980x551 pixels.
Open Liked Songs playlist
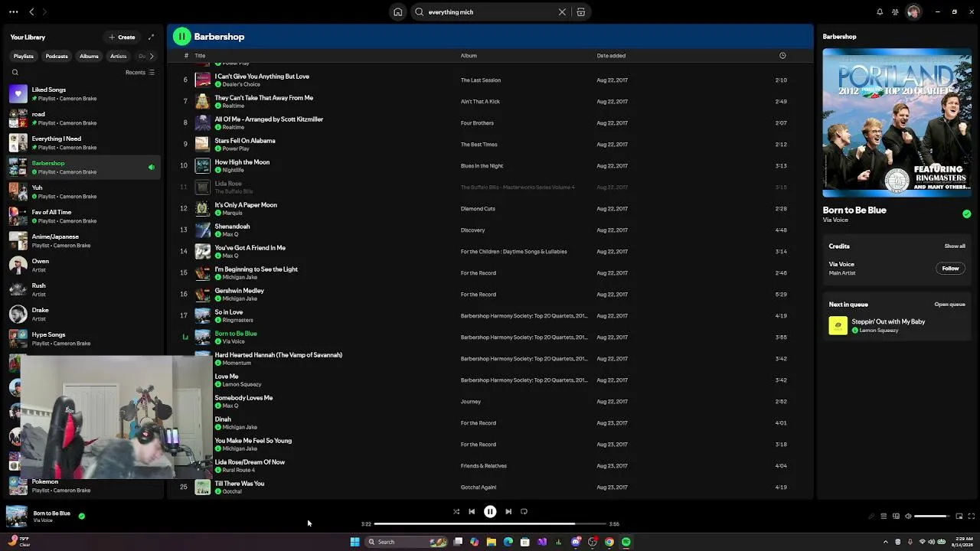click(83, 94)
